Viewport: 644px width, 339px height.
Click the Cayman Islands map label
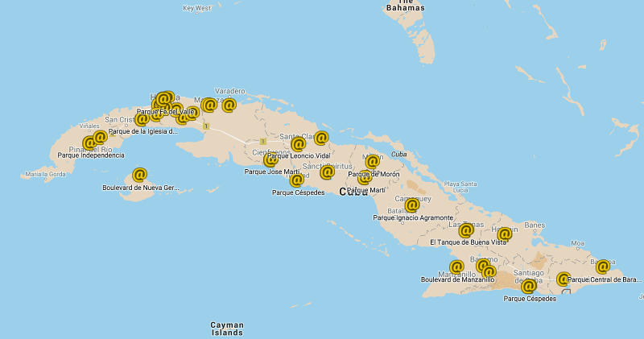click(x=227, y=329)
